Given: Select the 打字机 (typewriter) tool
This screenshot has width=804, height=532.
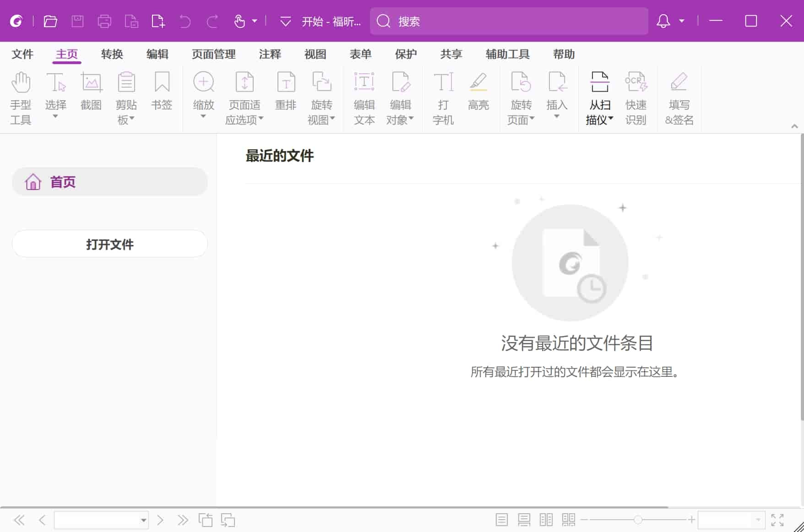Looking at the screenshot, I should 443,96.
